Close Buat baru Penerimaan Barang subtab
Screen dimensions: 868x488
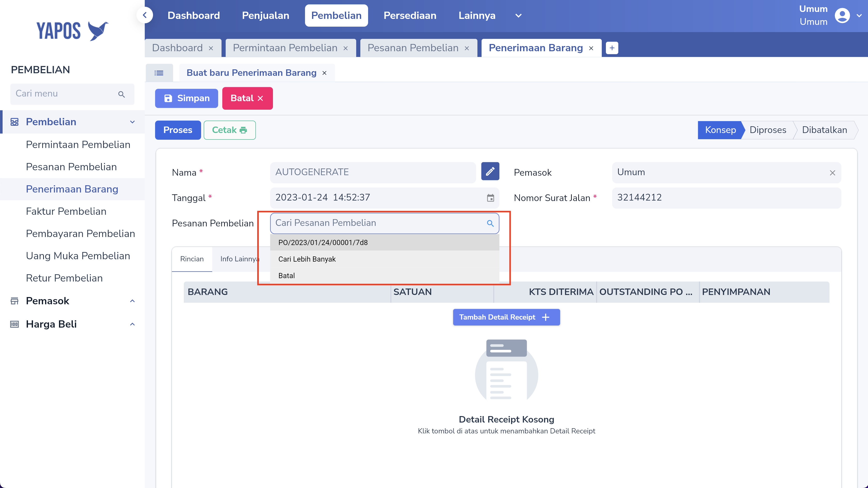pos(324,73)
